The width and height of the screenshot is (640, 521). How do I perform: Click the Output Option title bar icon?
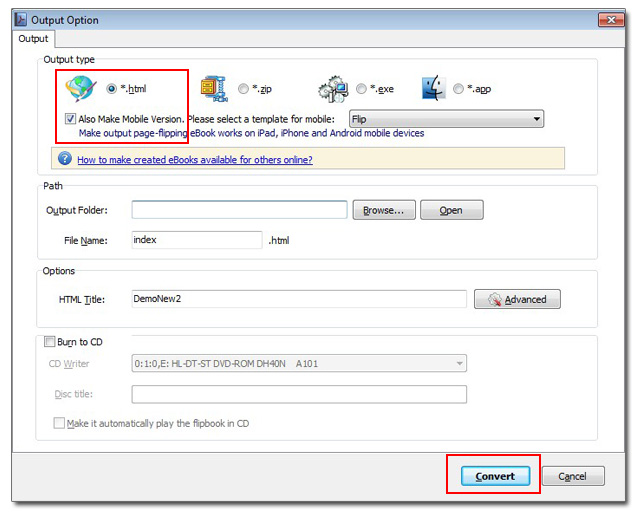21,20
